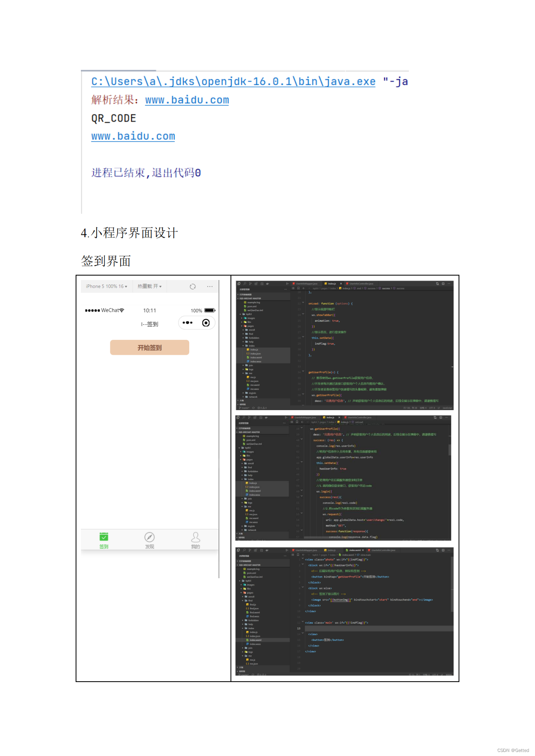Open the www.baidu.com link after 解析结果
This screenshot has height=756, width=535.
[x=187, y=100]
